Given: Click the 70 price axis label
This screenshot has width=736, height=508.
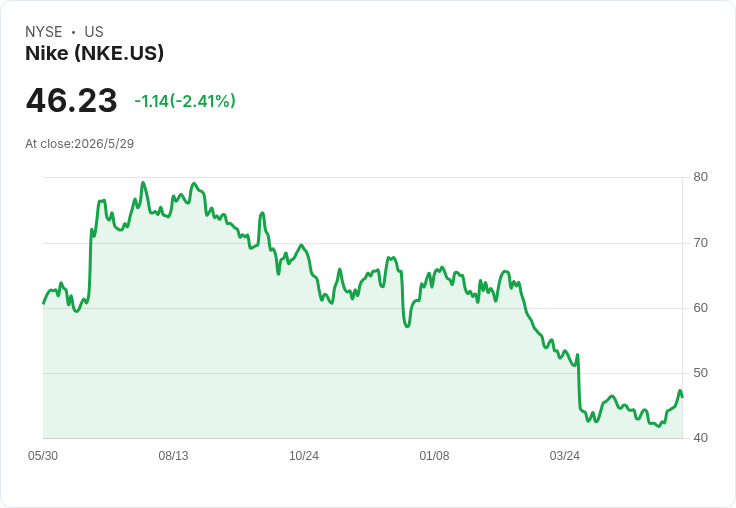Looking at the screenshot, I should (700, 243).
